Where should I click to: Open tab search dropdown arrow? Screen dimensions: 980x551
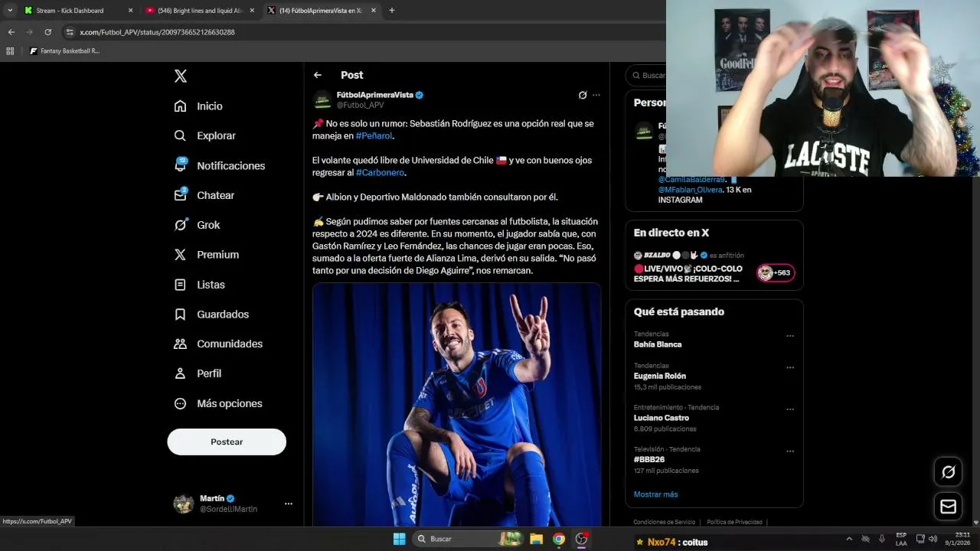click(x=10, y=11)
